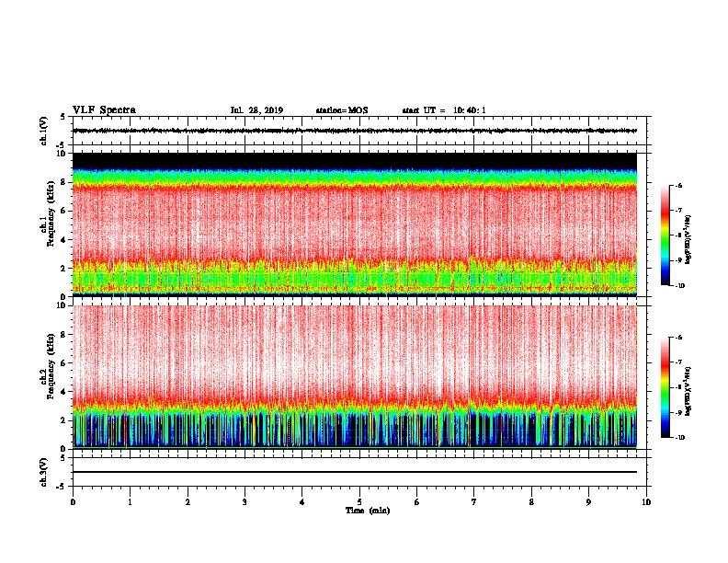728x563 pixels.
Task: Click the ch.2 spectrogram colorbar
Action: click(665, 387)
